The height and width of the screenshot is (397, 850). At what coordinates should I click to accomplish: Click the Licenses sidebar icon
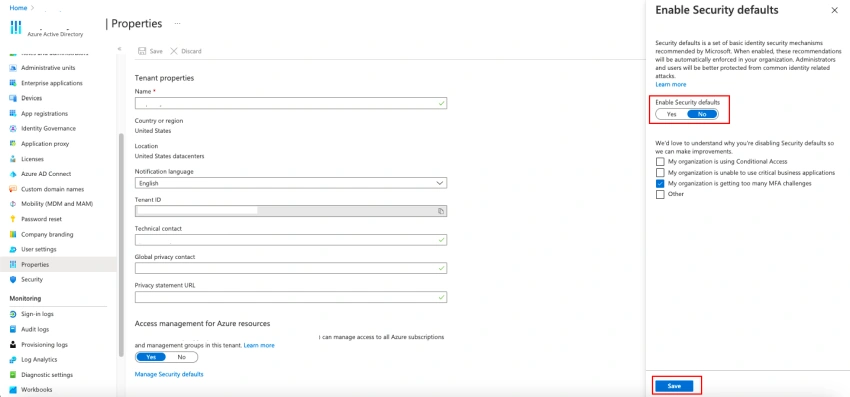[13, 159]
